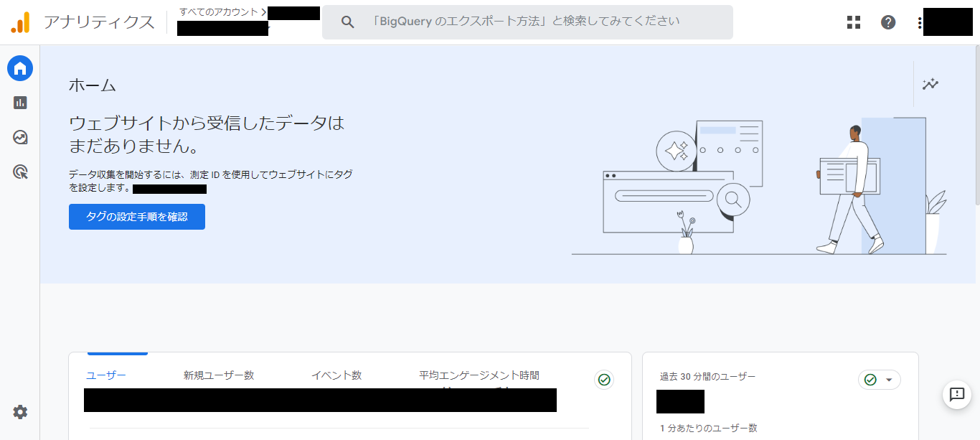Open the Google apps grid icon
Image resolution: width=980 pixels, height=440 pixels.
point(853,22)
